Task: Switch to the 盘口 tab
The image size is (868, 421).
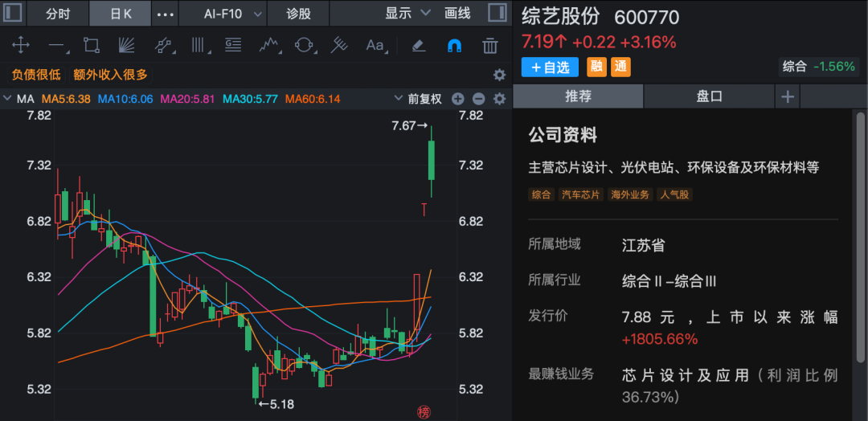Action: (x=709, y=96)
